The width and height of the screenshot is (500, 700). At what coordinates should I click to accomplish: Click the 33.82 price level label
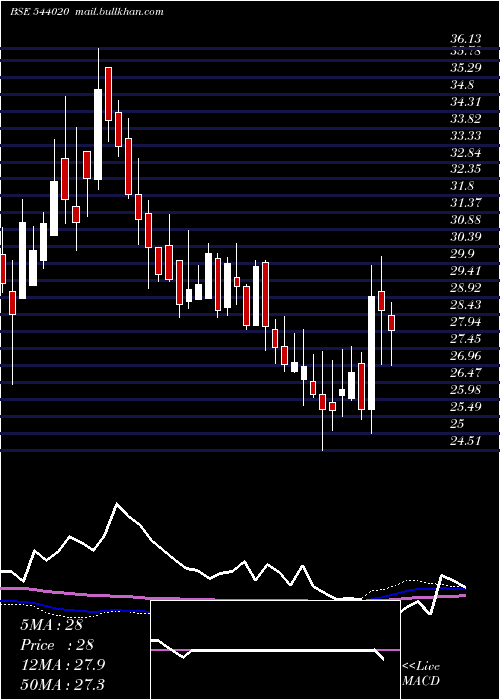point(466,119)
